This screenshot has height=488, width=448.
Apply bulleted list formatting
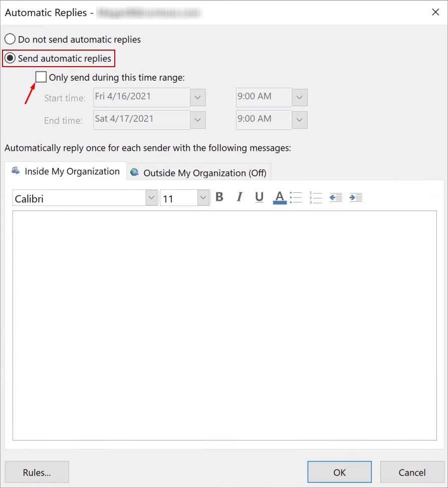coord(296,197)
